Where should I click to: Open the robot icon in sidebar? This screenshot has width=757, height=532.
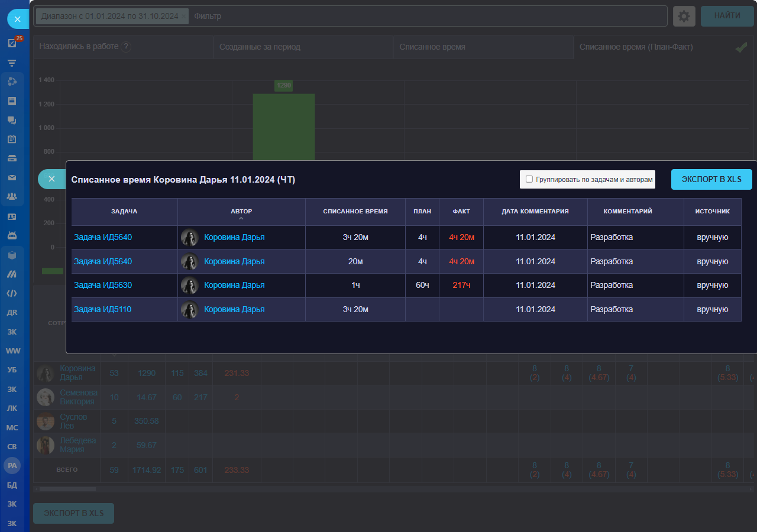(x=12, y=235)
